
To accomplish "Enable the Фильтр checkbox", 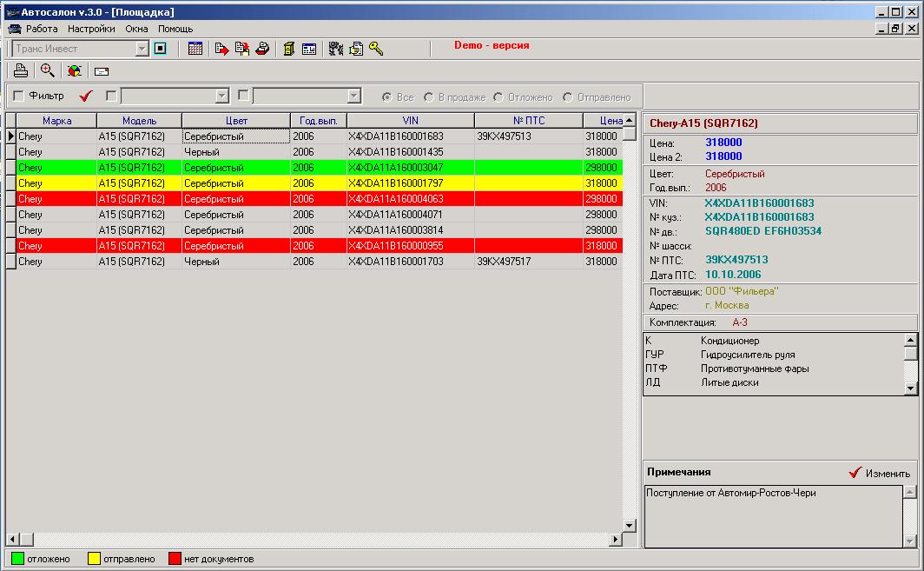I will tap(19, 96).
